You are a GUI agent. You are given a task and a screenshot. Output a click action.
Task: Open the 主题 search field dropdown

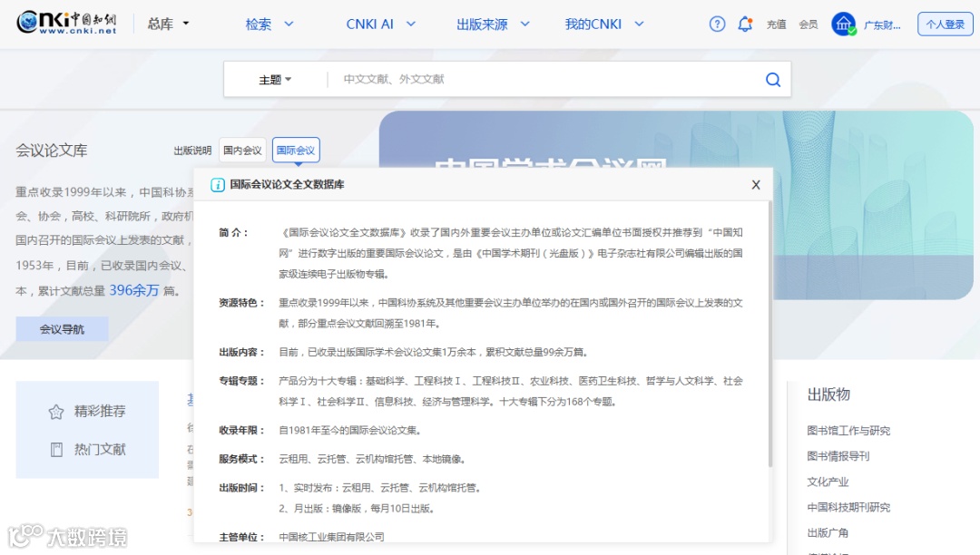pos(275,80)
